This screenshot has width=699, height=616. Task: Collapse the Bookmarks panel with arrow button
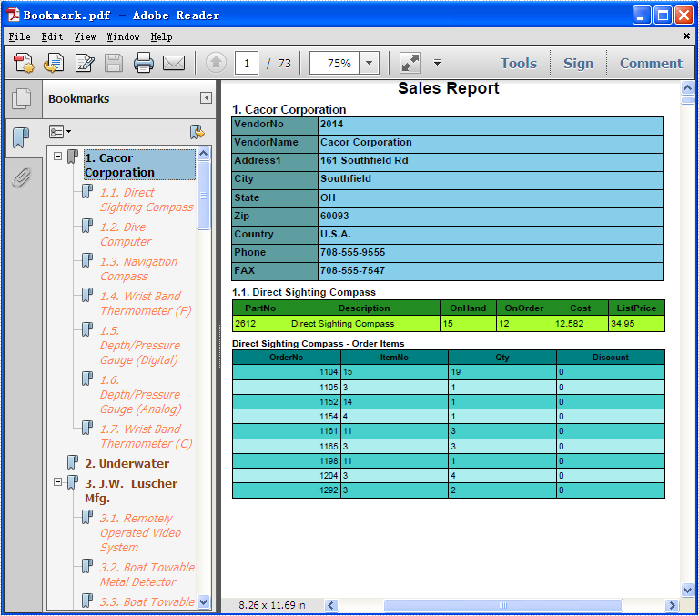206,97
